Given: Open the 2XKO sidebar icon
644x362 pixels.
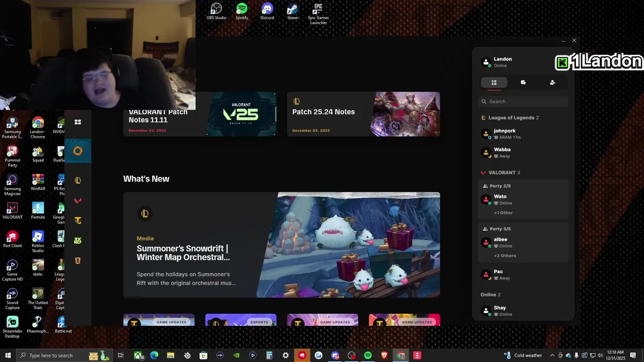Looking at the screenshot, I should [x=77, y=240].
